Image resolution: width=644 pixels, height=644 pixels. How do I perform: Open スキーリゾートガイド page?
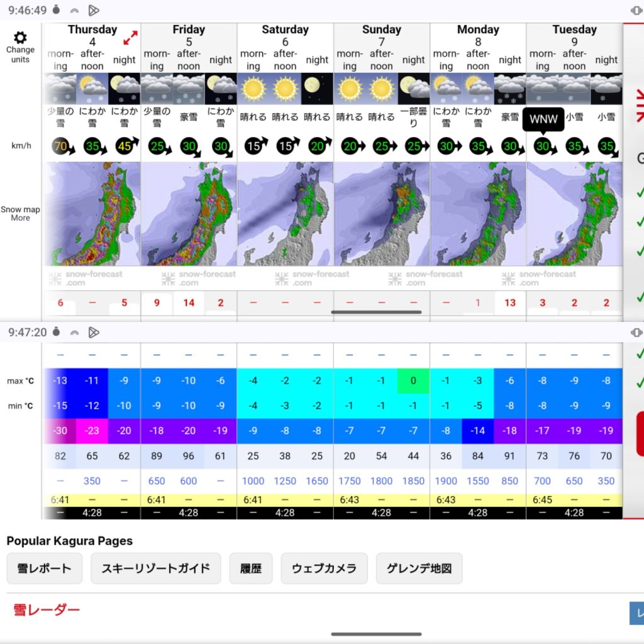pyautogui.click(x=155, y=569)
